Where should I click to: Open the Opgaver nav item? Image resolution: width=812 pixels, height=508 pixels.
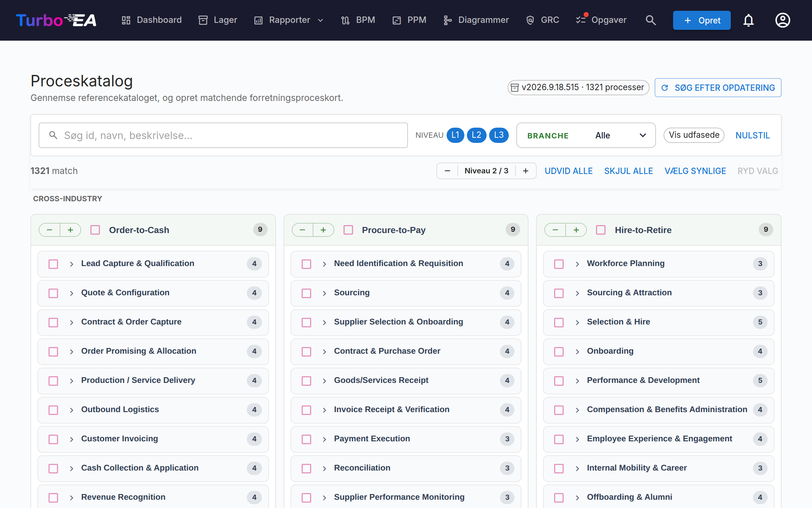(601, 20)
